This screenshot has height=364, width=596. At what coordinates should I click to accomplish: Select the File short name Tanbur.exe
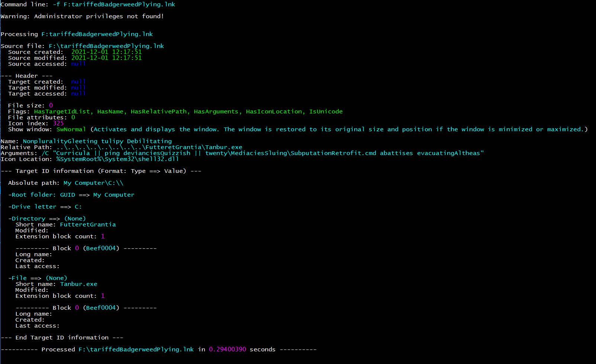78,284
